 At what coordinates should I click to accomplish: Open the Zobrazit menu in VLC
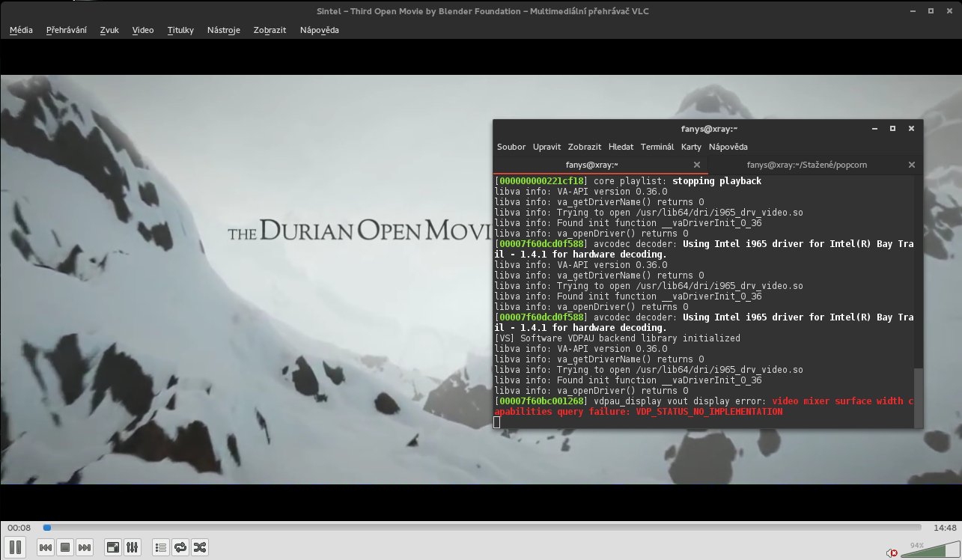tap(270, 30)
